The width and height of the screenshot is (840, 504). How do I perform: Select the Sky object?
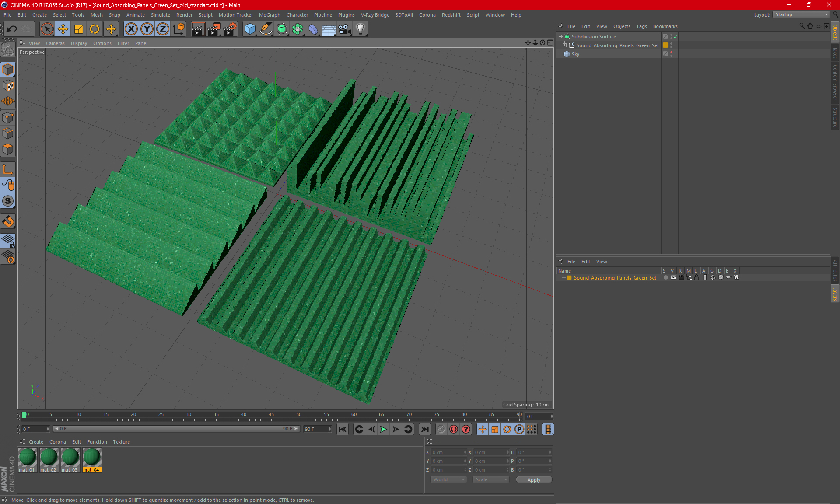click(575, 54)
